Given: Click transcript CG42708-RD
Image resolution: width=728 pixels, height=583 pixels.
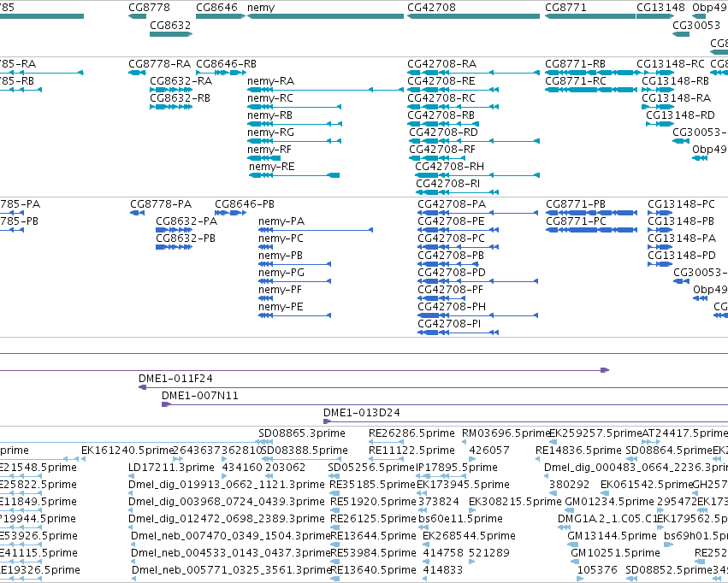Looking at the screenshot, I should (x=443, y=132).
